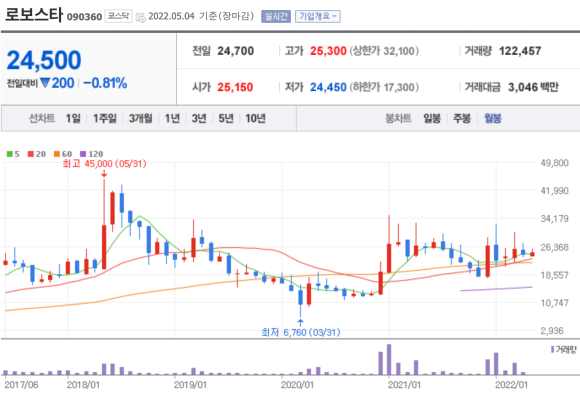Click the 2020/01 date axis label

tap(297, 385)
